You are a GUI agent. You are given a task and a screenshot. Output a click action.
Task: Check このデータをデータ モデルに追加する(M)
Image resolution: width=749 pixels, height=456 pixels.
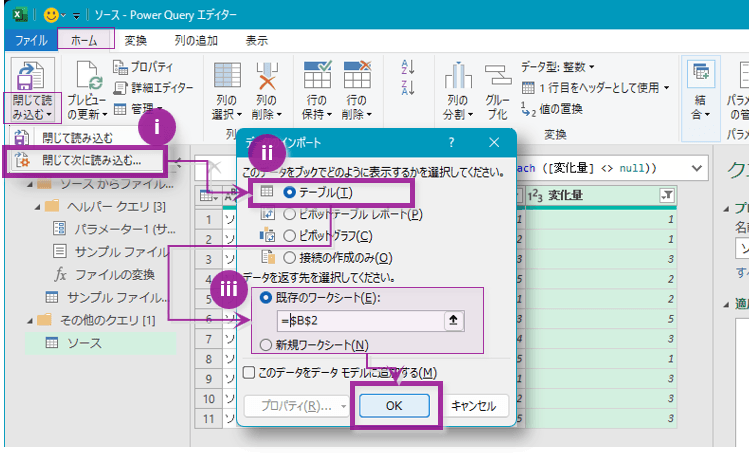249,372
